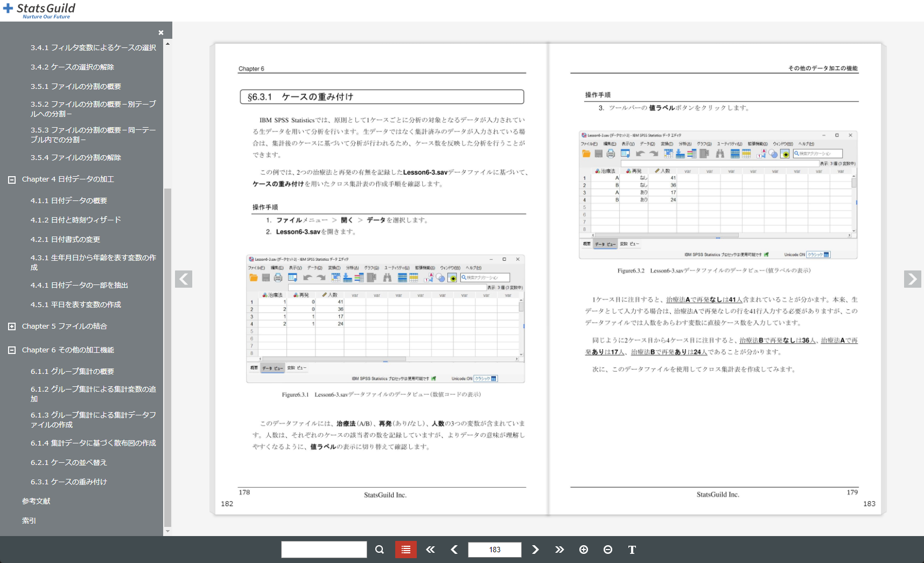Go to previous page with single-left-arrow icon
The height and width of the screenshot is (563, 924).
454,550
